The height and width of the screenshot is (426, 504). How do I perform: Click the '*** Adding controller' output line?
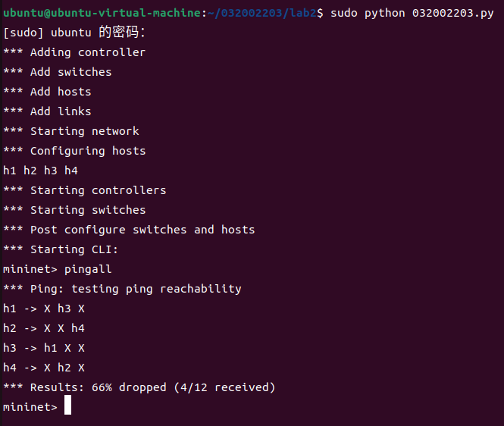[x=74, y=52]
